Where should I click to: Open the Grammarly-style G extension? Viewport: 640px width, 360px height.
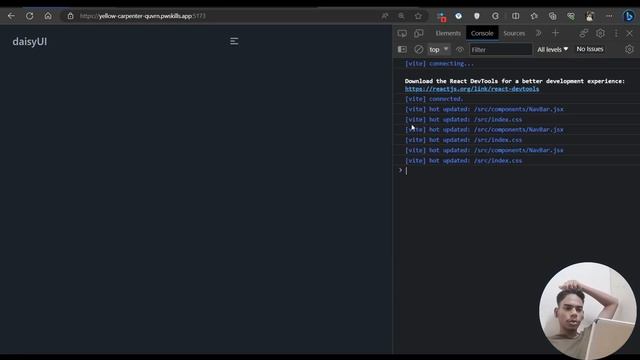(495, 16)
